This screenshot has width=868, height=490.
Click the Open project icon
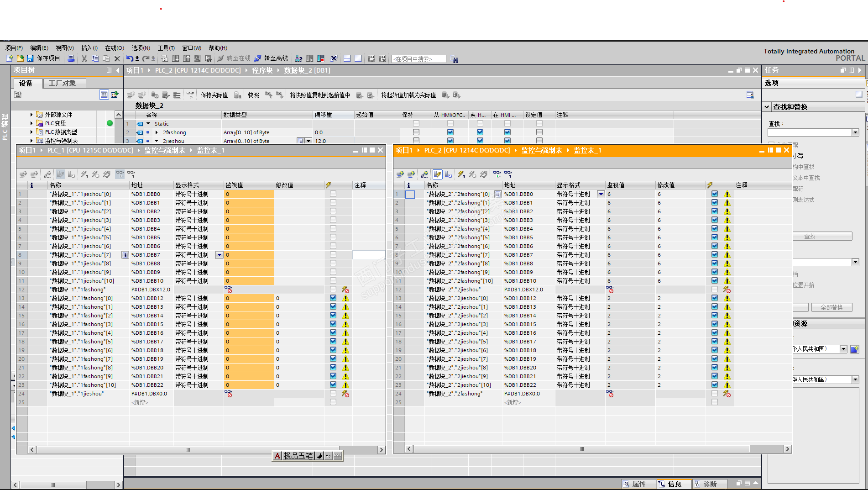click(x=20, y=58)
